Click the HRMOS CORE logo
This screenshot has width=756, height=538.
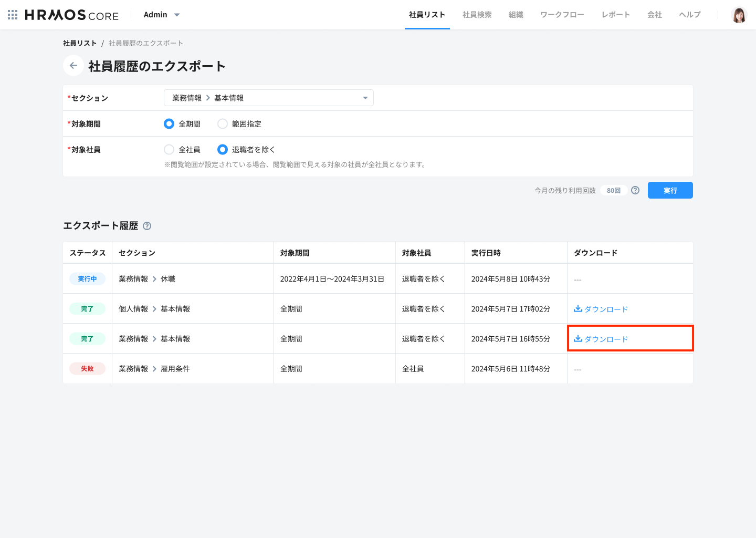(x=71, y=15)
